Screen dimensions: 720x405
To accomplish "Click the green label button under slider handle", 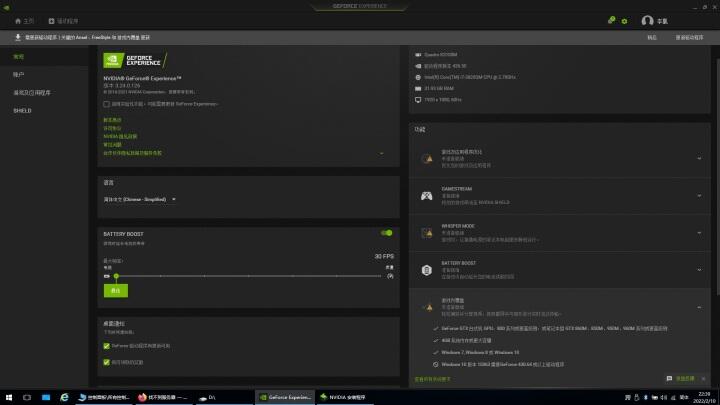I will pos(116,291).
